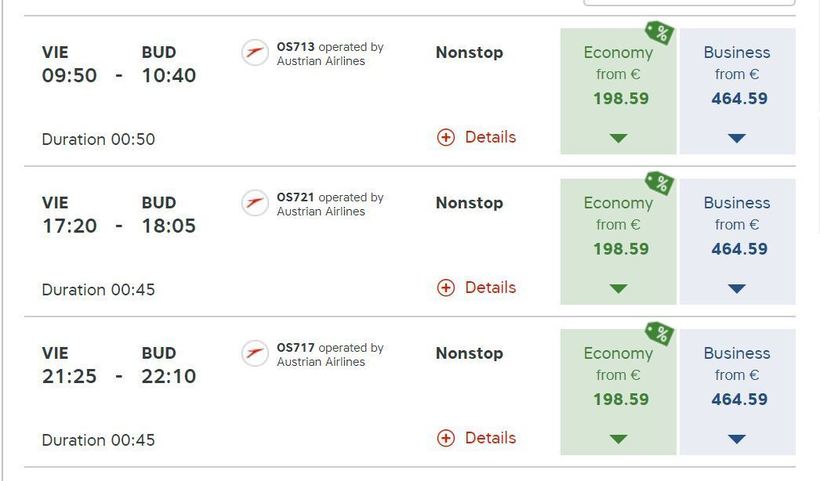
Task: Expand Economy fare arrow for 21:25 flight
Action: 618,438
